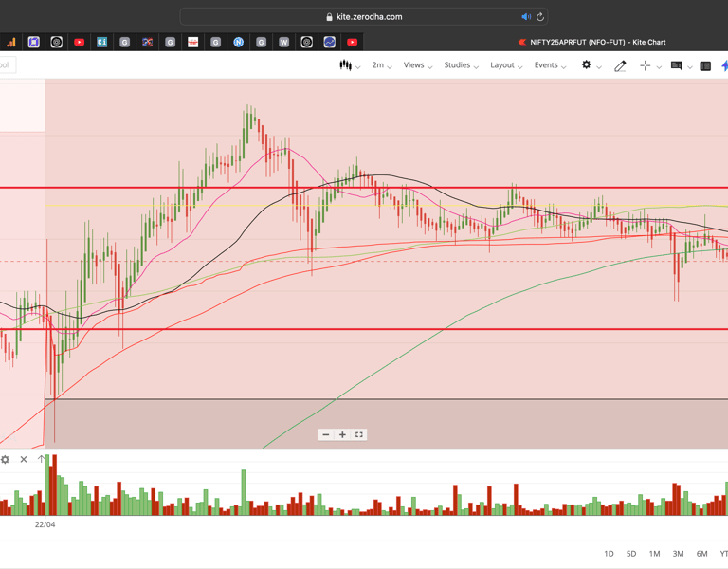Image resolution: width=728 pixels, height=569 pixels.
Task: Switch to the purple square icon tab
Action: tap(33, 43)
